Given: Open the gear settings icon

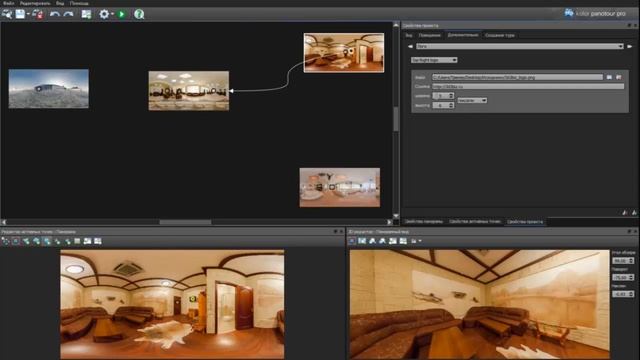Looking at the screenshot, I should pyautogui.click(x=104, y=14).
